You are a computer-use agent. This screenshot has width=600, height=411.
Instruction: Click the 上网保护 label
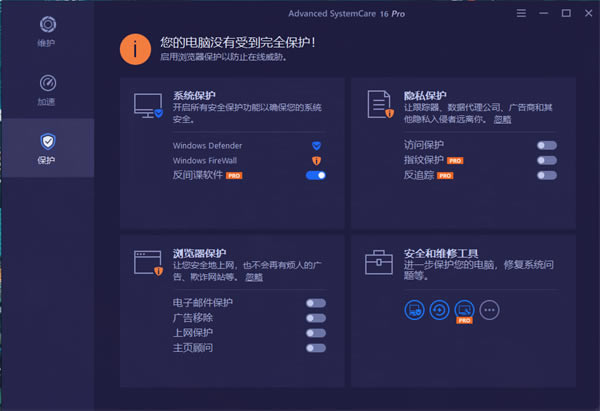192,333
